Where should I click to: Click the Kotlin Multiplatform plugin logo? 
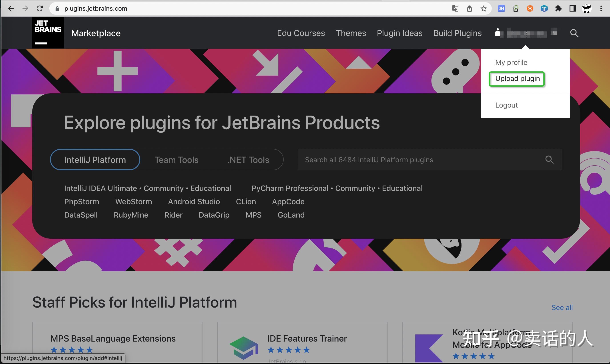click(x=429, y=348)
